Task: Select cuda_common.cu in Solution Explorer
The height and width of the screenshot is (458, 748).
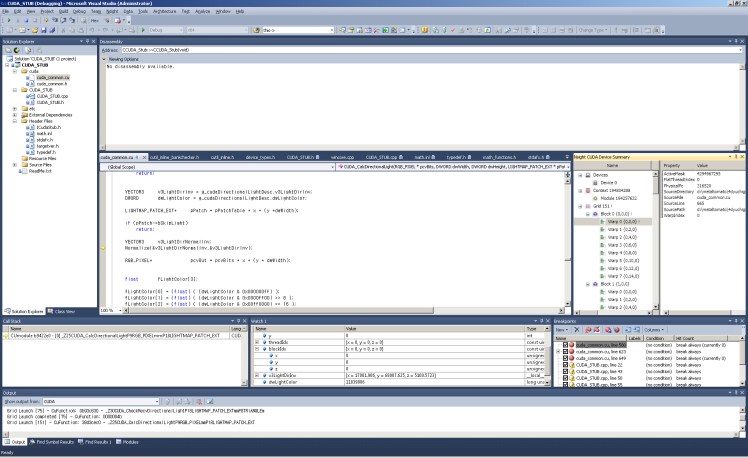Action: [x=53, y=77]
